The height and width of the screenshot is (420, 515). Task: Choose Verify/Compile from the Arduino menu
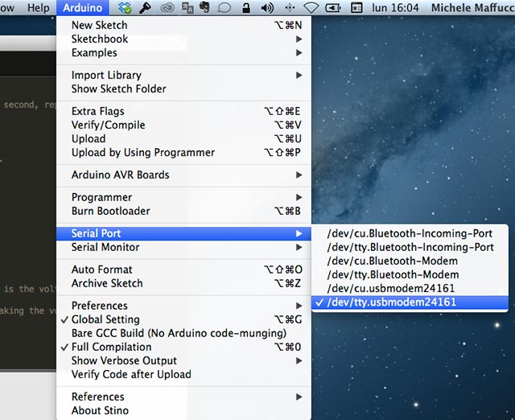click(108, 125)
